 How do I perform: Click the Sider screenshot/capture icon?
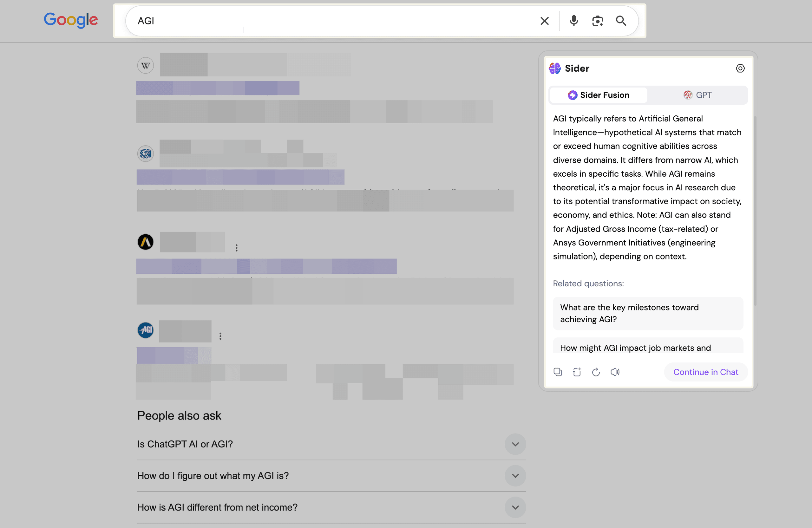(x=577, y=372)
